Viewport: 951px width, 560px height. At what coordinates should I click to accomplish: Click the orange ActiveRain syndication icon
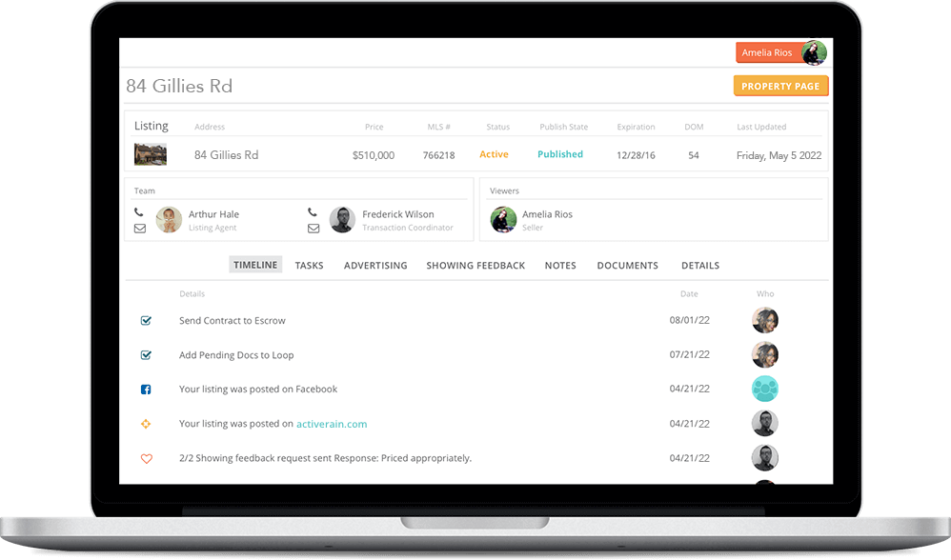(146, 424)
